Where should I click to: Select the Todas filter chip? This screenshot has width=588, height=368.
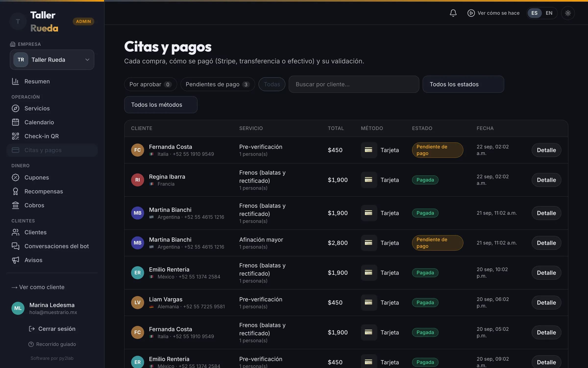pyautogui.click(x=272, y=84)
